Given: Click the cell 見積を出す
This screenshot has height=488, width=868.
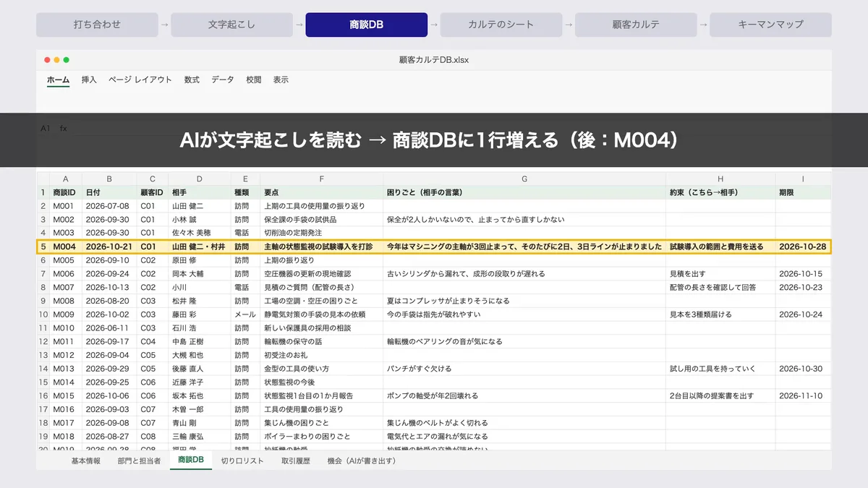Looking at the screenshot, I should pyautogui.click(x=721, y=274).
